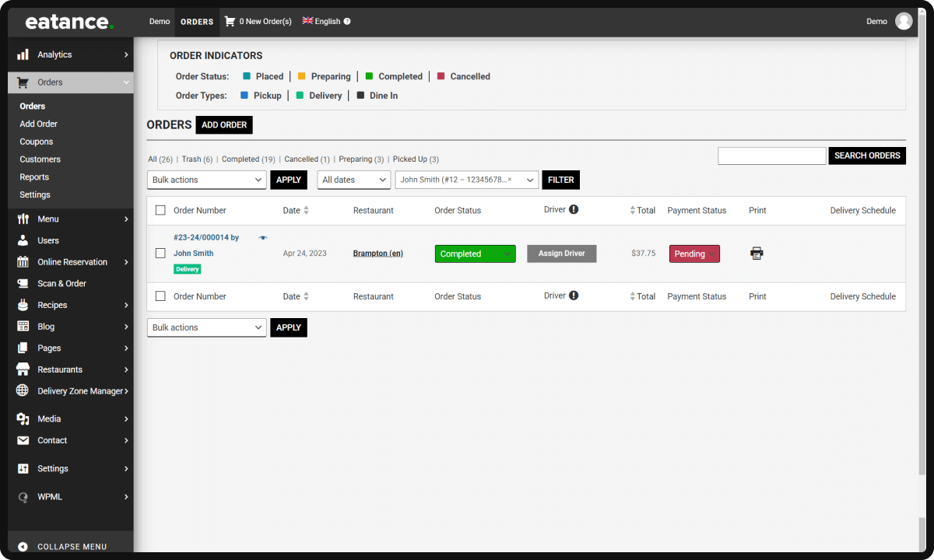This screenshot has width=934, height=560.
Task: Click the UK flag language icon
Action: click(307, 21)
